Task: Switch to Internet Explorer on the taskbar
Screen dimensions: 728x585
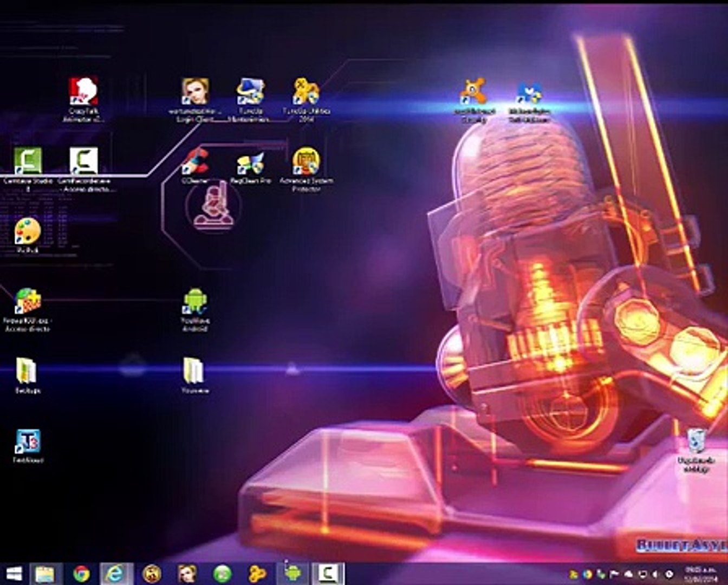Action: pos(116,574)
